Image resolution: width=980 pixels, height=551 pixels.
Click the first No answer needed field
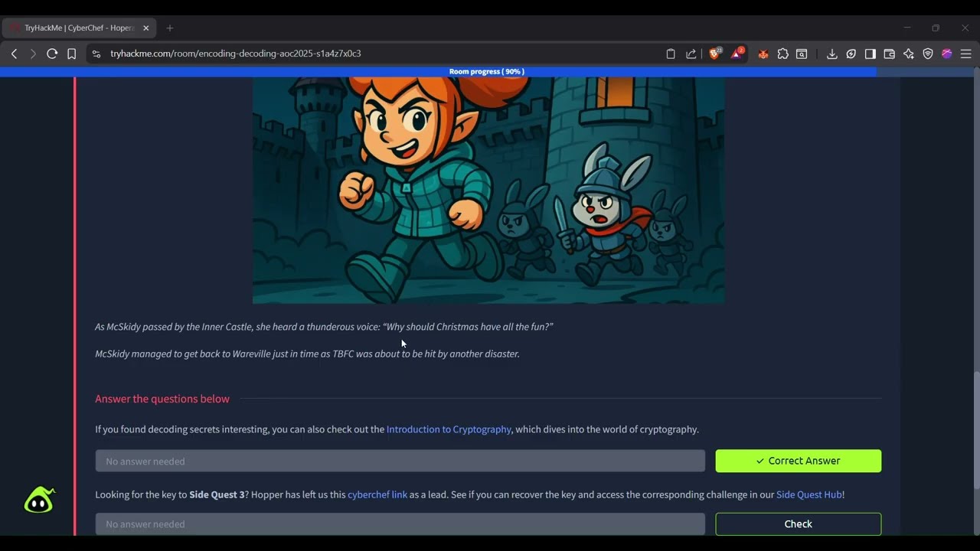click(400, 461)
